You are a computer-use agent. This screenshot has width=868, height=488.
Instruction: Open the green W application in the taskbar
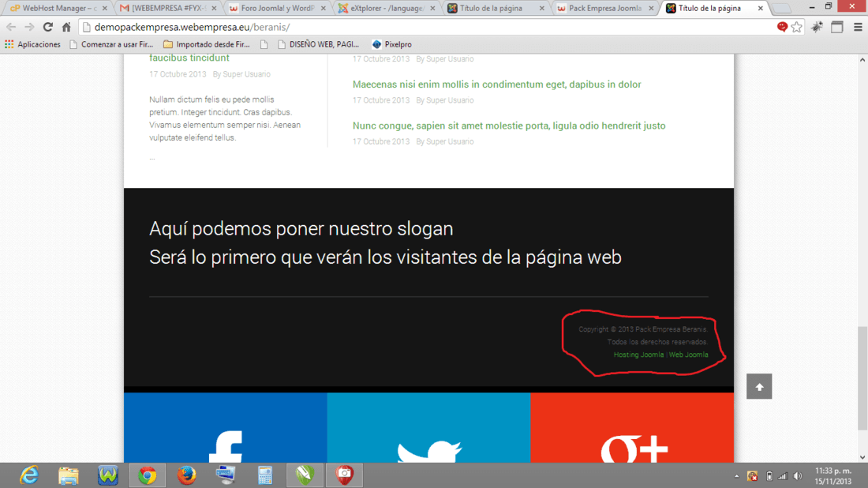[108, 475]
